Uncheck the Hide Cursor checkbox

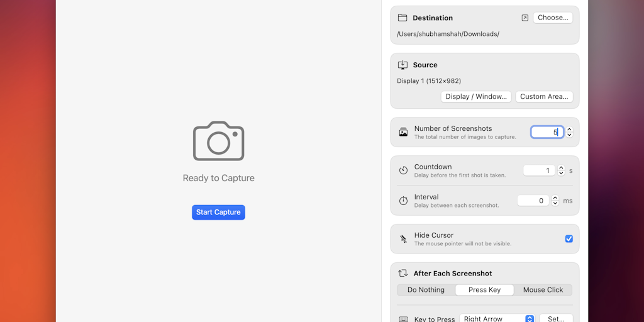[569, 238]
